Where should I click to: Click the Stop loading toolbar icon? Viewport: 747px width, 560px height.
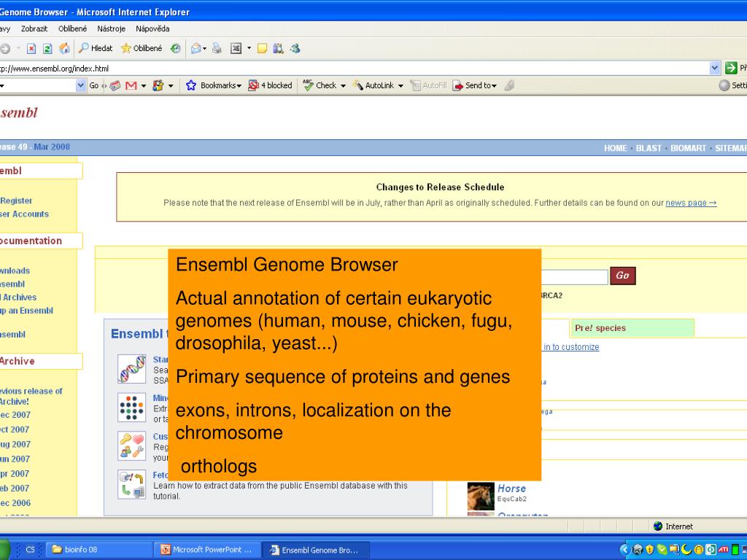tap(31, 49)
